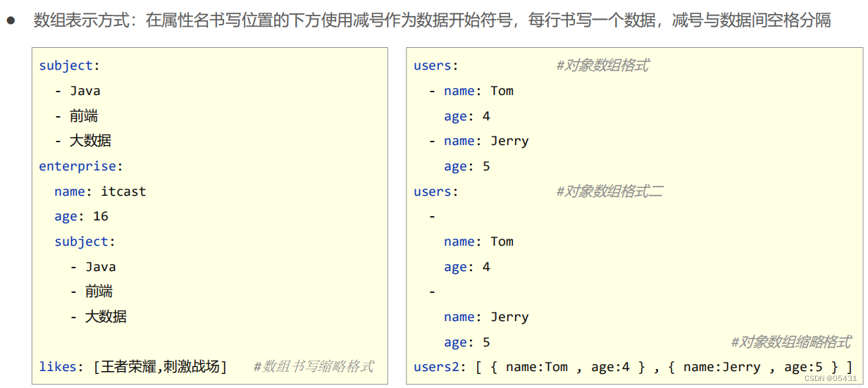Click '- 大数据' item under enterprise's subject
868x388 pixels.
[99, 317]
